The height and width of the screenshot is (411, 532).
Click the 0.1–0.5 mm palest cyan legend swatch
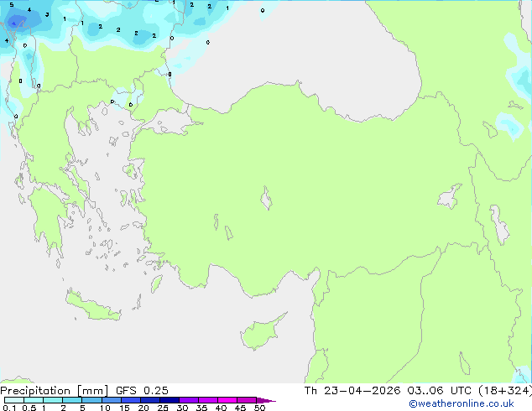(14, 400)
